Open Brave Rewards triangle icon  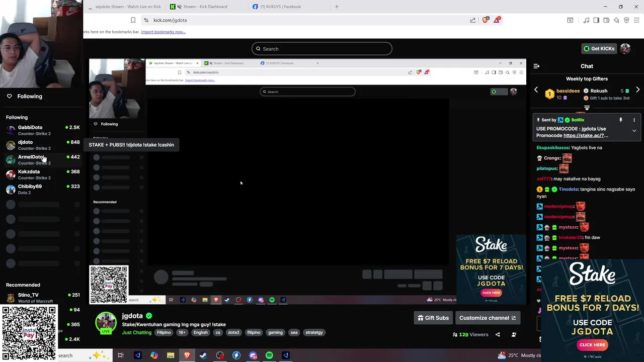[497, 20]
